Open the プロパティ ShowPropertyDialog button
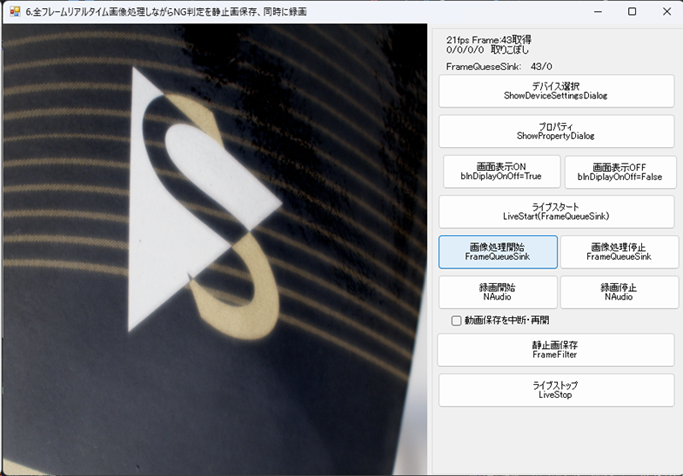 point(556,132)
